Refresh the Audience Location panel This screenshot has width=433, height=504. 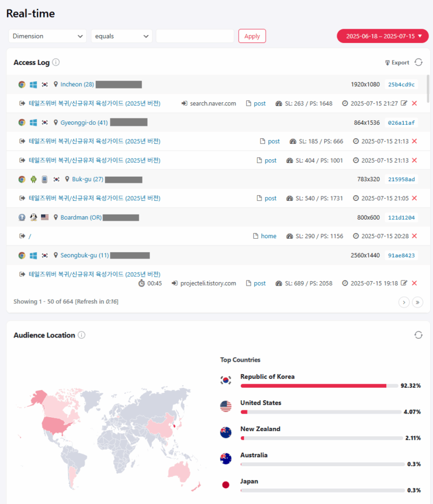[418, 335]
